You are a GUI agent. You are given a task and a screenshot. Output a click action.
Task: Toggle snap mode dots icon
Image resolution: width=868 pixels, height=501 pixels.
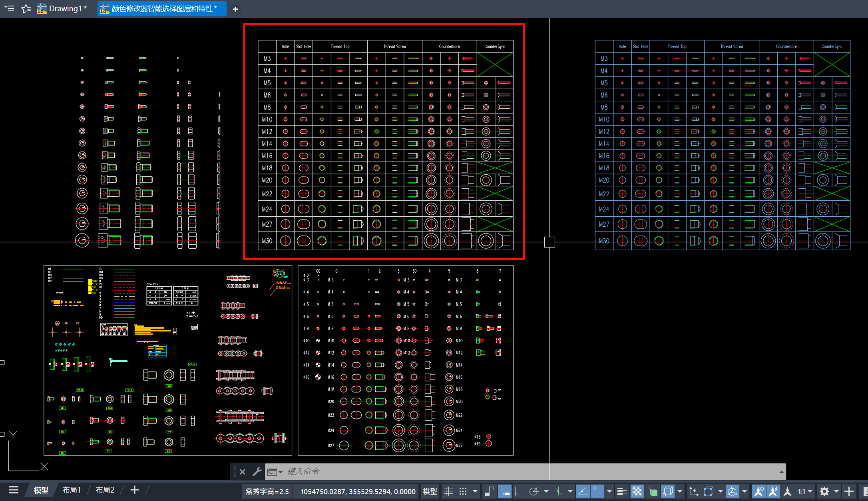coord(463,491)
